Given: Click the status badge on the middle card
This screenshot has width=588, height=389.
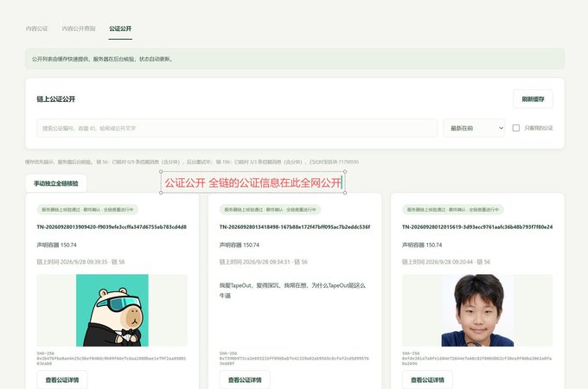Looking at the screenshot, I should 270,209.
